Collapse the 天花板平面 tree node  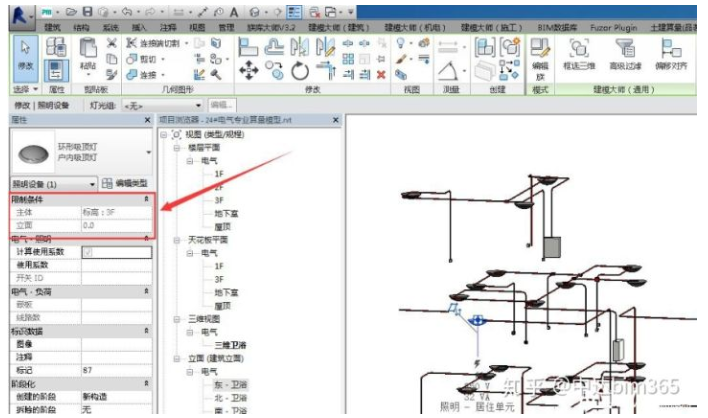(177, 240)
